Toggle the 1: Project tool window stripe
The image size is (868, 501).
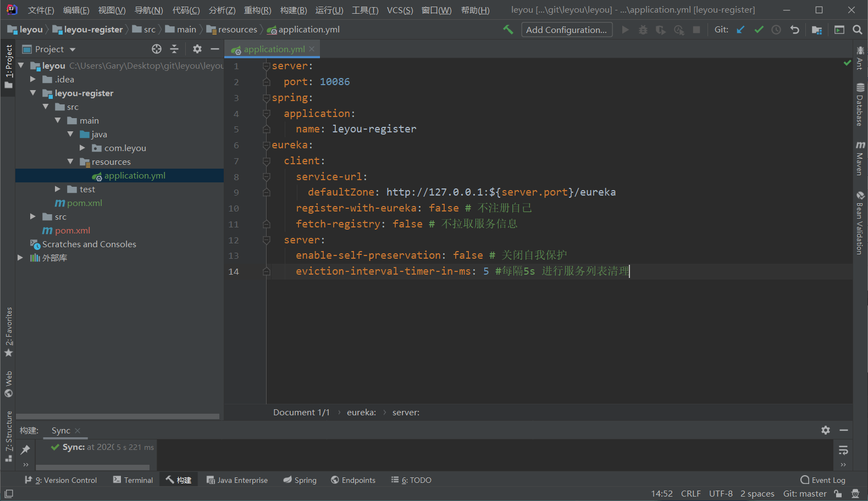8,66
